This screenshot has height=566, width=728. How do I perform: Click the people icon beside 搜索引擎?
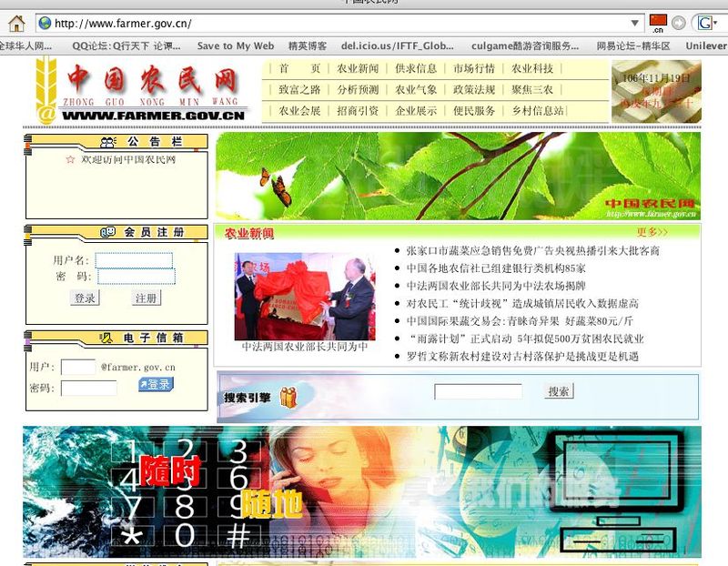pyautogui.click(x=288, y=398)
